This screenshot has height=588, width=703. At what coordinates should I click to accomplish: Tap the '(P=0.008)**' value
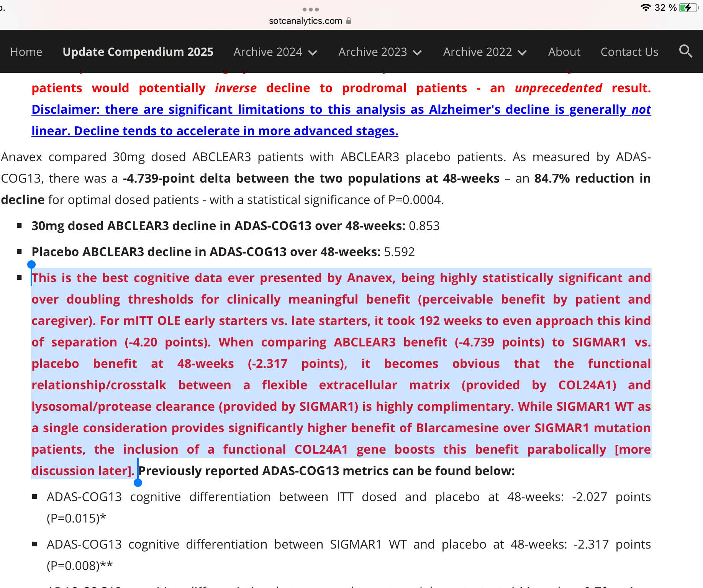click(x=80, y=566)
